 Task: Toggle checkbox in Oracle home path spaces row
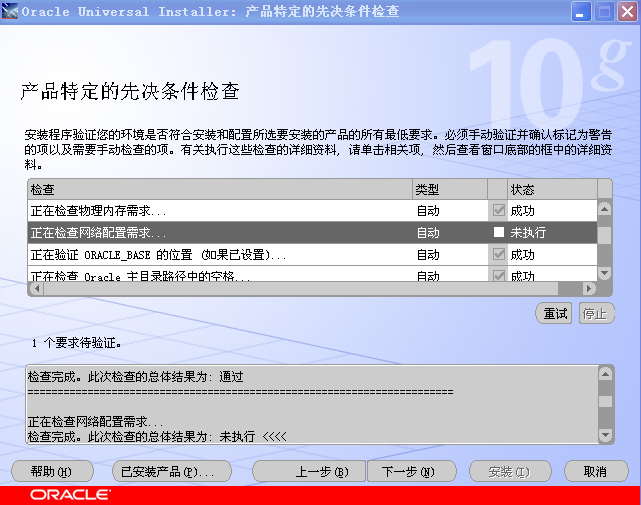498,276
